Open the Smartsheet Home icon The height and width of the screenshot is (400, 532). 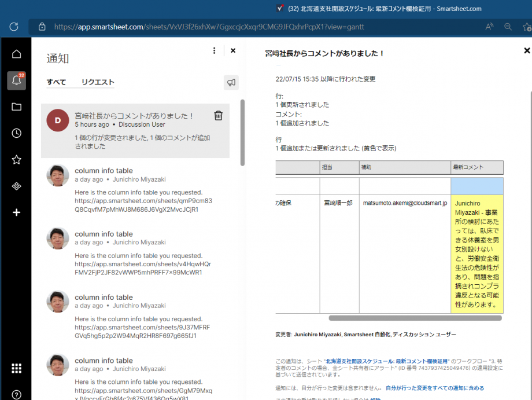[16, 54]
